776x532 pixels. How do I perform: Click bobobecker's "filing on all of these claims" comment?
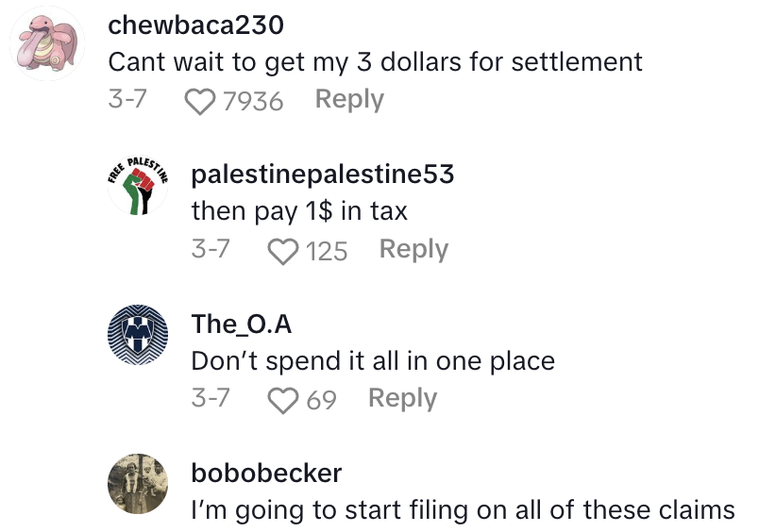463,510
